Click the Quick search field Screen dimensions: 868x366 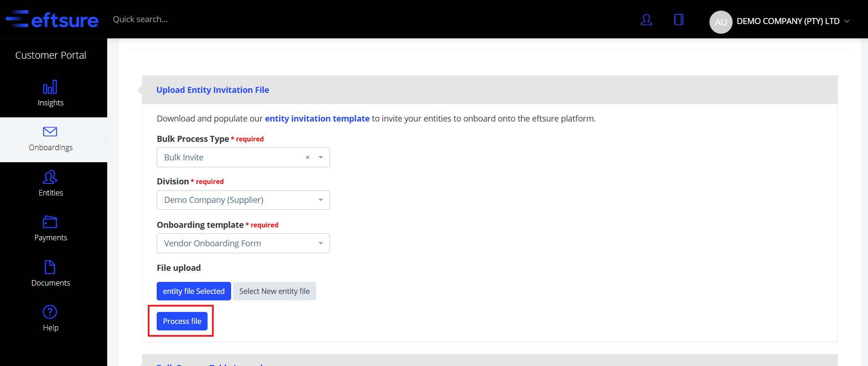[141, 19]
